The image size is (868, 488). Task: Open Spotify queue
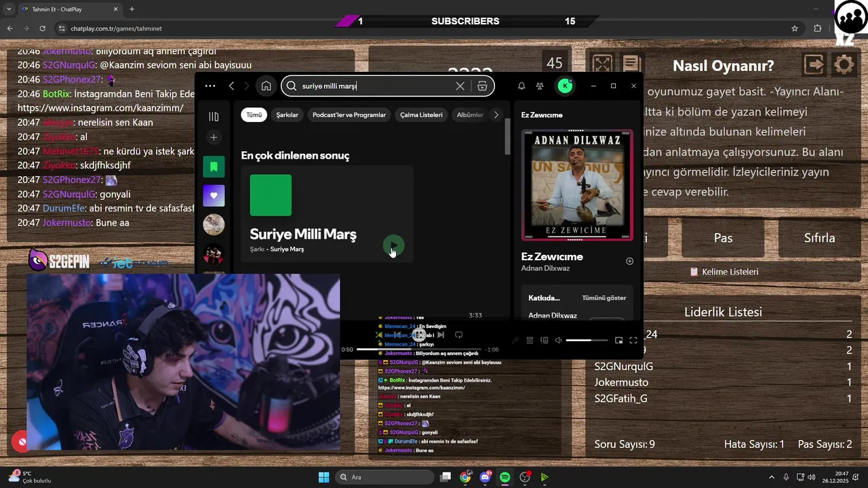(x=530, y=340)
